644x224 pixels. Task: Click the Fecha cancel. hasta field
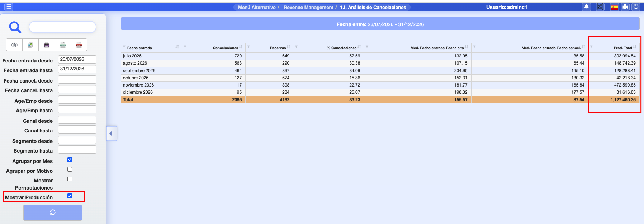click(x=77, y=89)
